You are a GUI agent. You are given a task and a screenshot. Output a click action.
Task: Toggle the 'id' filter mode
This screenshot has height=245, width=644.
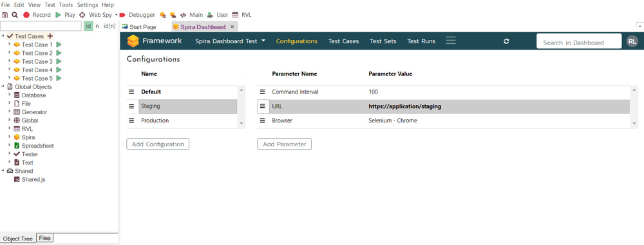pyautogui.click(x=88, y=26)
